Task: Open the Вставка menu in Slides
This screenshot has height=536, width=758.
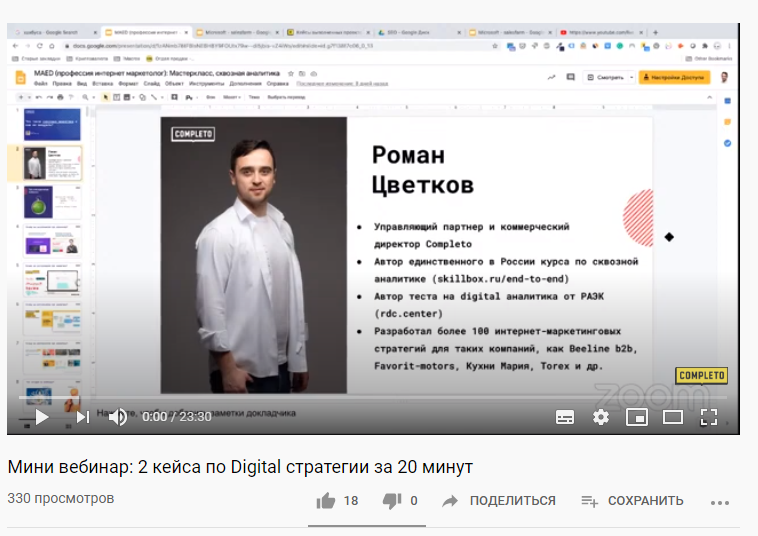Action: click(102, 84)
